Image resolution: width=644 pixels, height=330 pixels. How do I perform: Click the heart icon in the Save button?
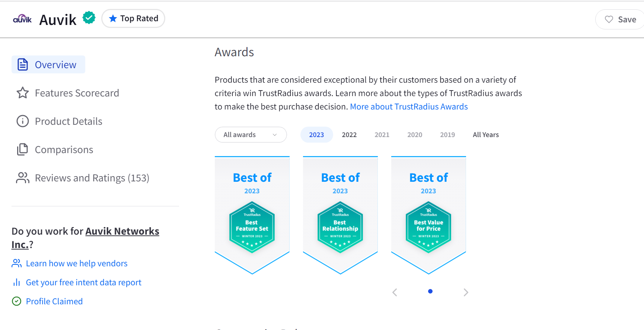pos(609,19)
